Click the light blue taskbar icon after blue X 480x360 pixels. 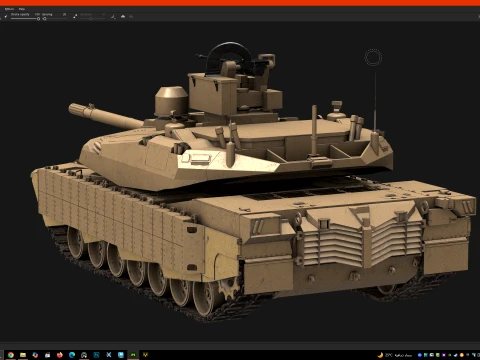121,355
